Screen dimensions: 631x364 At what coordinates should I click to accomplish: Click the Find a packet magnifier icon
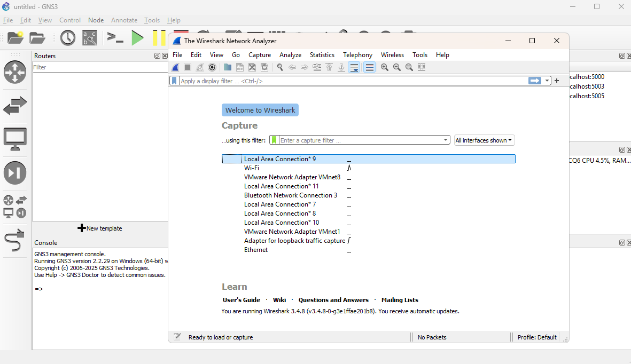point(280,67)
